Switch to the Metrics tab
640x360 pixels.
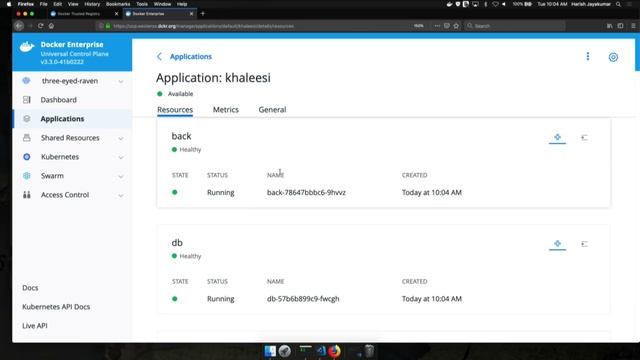pos(226,109)
